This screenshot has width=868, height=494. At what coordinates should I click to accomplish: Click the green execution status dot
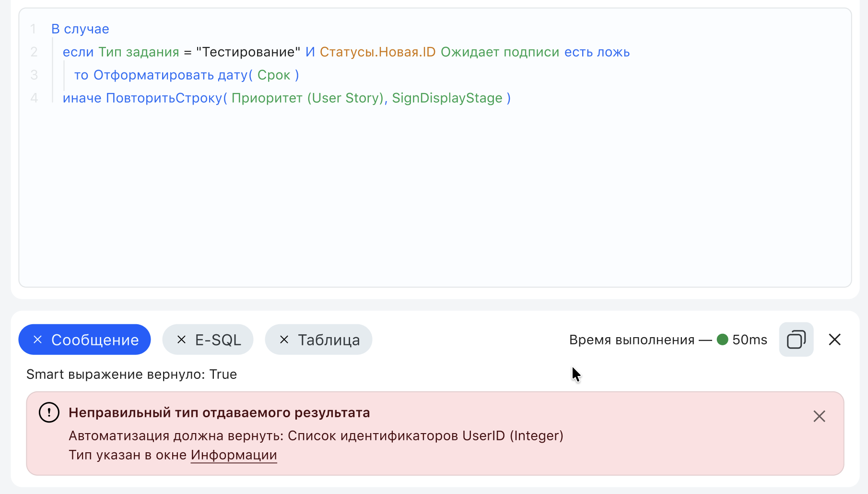[x=721, y=340]
